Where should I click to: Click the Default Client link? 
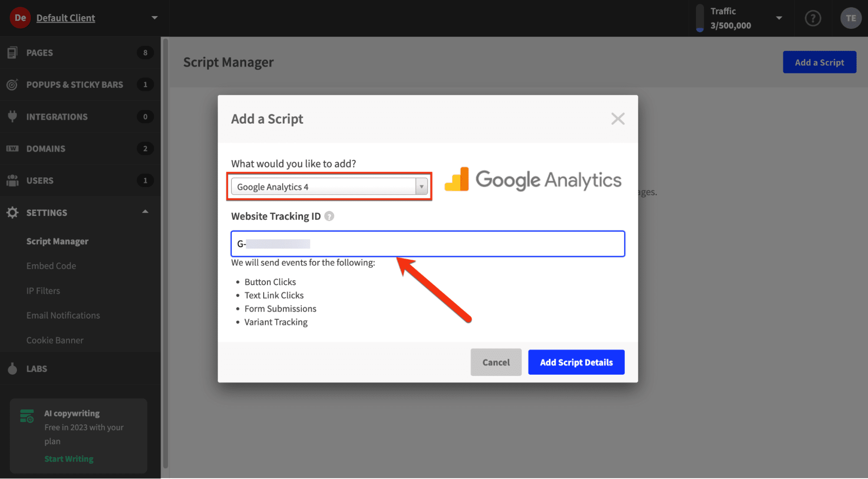point(66,18)
